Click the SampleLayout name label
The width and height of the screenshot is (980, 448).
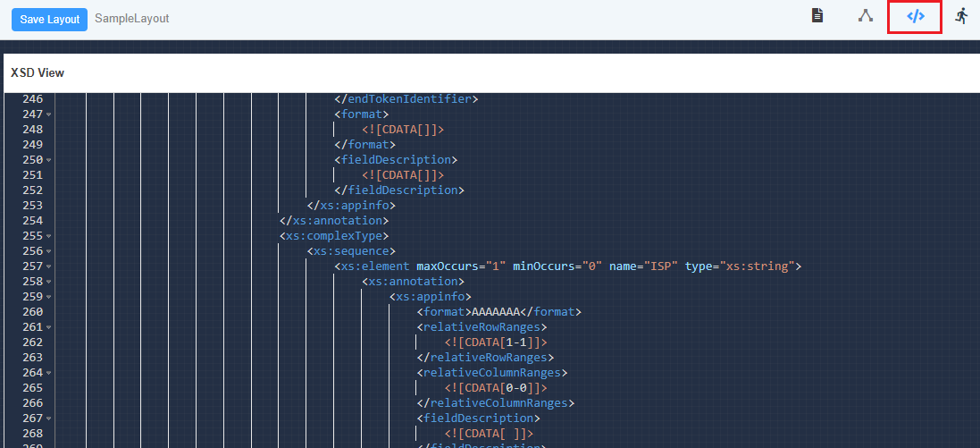[131, 19]
